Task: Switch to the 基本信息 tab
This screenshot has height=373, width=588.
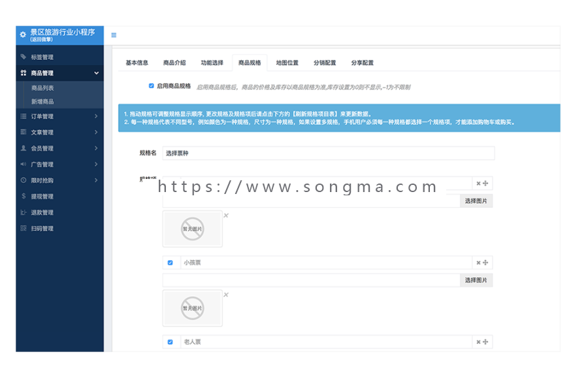Action: tap(137, 63)
